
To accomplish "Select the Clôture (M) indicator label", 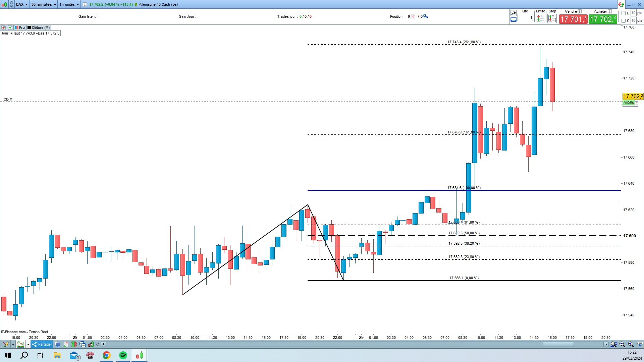I will pos(40,27).
